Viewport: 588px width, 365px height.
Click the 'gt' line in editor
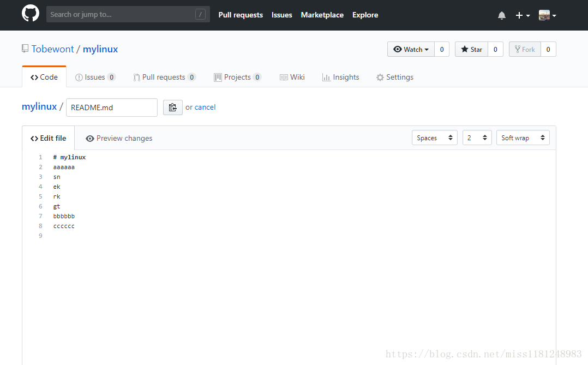point(57,206)
